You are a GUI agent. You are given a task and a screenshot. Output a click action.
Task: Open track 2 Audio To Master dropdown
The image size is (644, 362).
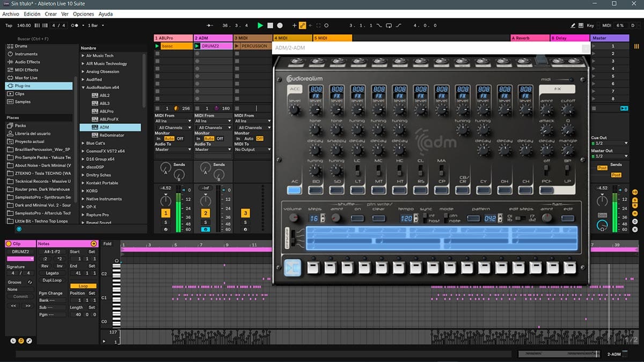(x=213, y=150)
